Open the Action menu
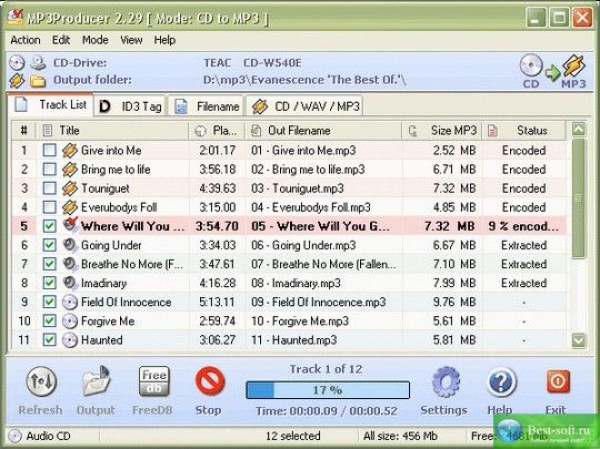600x449 pixels. pos(25,40)
